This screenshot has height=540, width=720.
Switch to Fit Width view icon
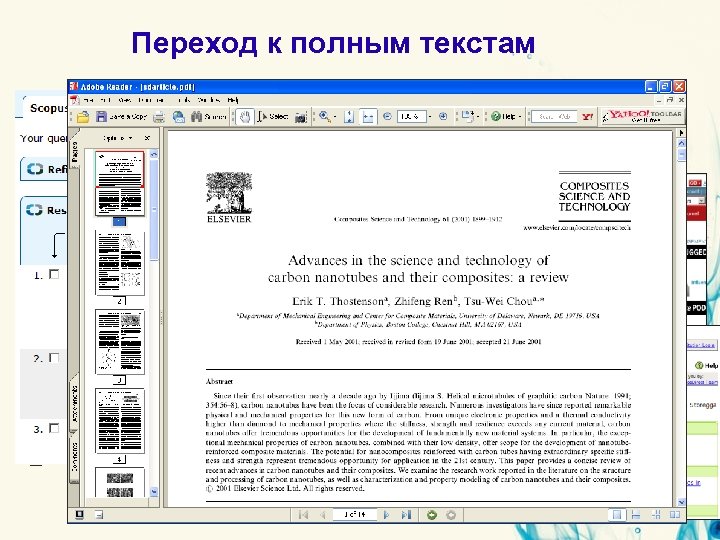(x=368, y=117)
